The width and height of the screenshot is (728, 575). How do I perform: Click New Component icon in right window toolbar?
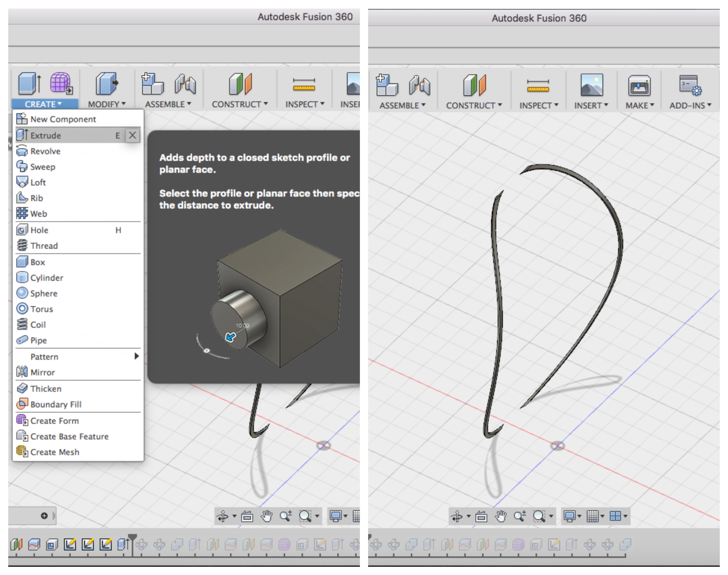coord(387,85)
